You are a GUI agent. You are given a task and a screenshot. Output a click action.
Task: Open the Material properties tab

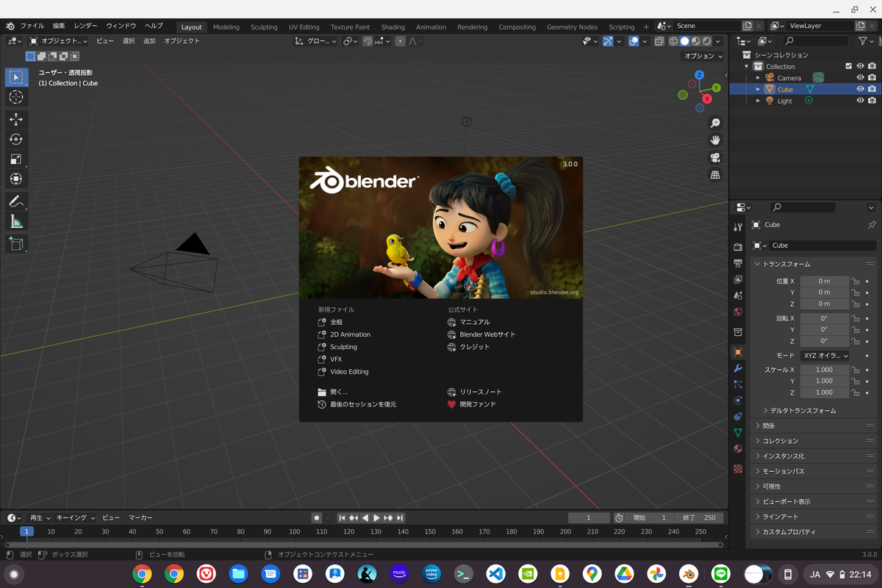tap(738, 449)
